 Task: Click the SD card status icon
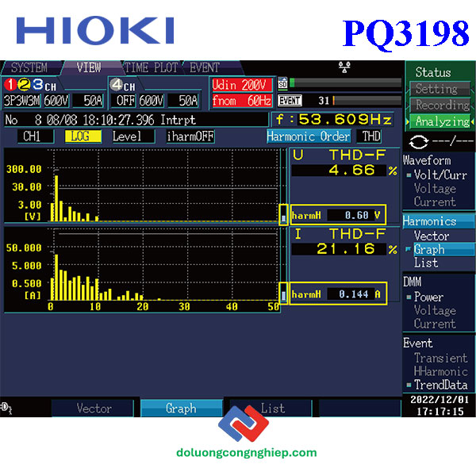283,84
